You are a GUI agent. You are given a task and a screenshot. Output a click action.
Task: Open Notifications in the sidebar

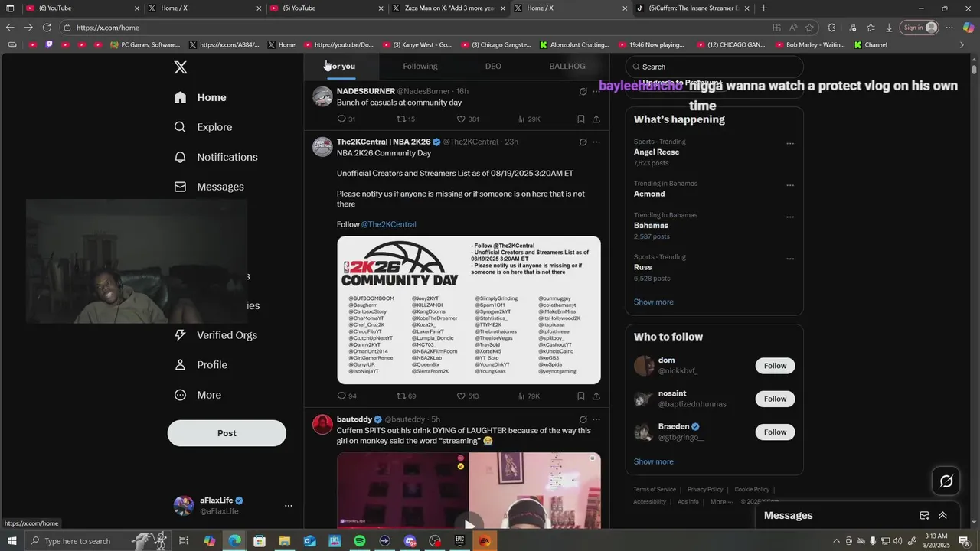coord(216,157)
